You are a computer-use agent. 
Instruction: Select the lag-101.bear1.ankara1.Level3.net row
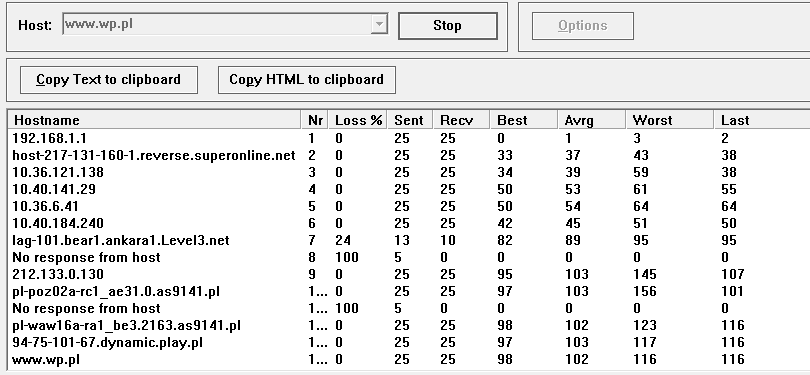[x=409, y=241]
